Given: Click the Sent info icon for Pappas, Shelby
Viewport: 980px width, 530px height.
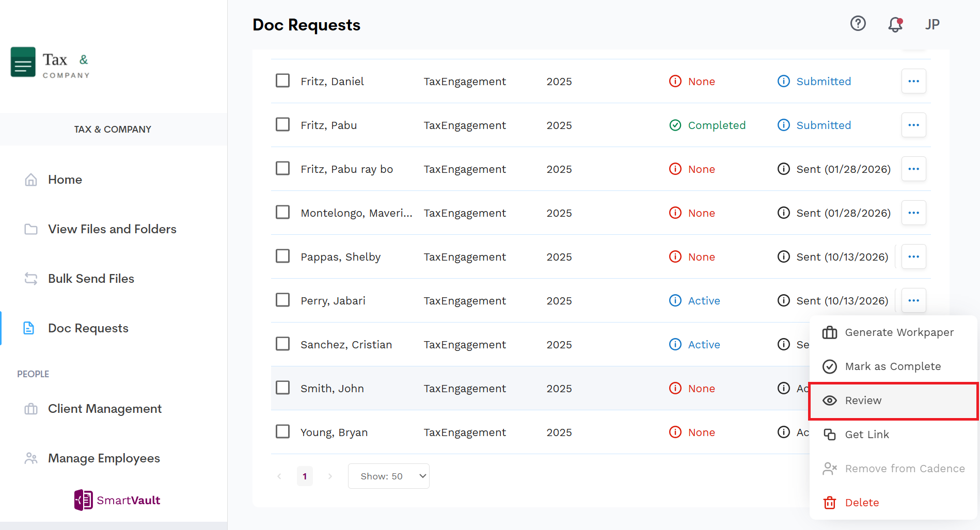Looking at the screenshot, I should [x=784, y=256].
